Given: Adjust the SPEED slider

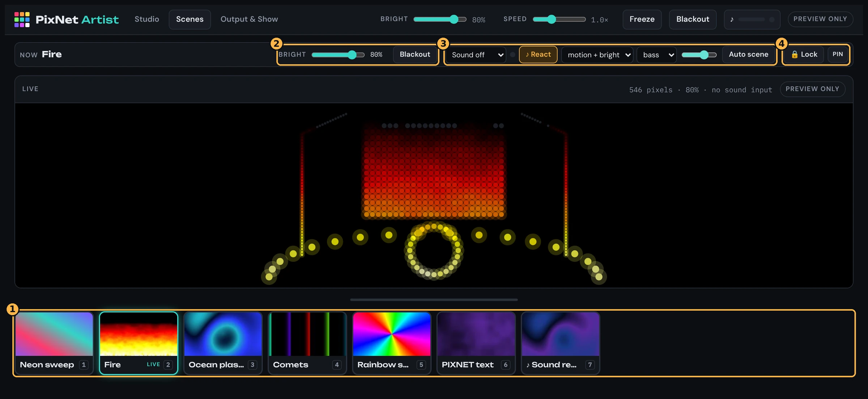Looking at the screenshot, I should pos(559,19).
